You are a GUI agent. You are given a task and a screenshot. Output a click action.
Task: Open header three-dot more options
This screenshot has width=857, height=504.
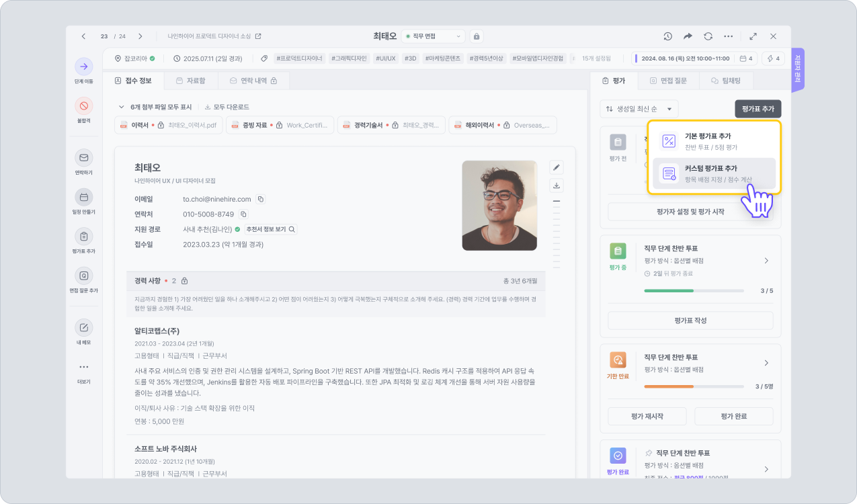coord(729,36)
